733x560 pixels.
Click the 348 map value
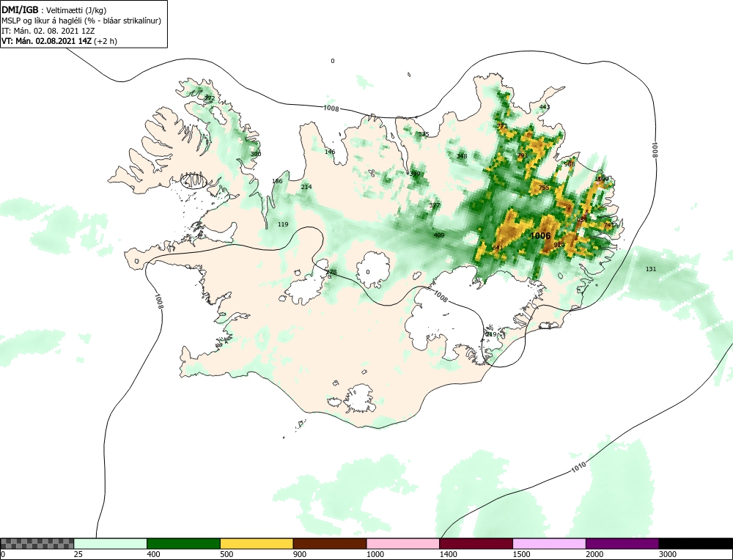462,156
